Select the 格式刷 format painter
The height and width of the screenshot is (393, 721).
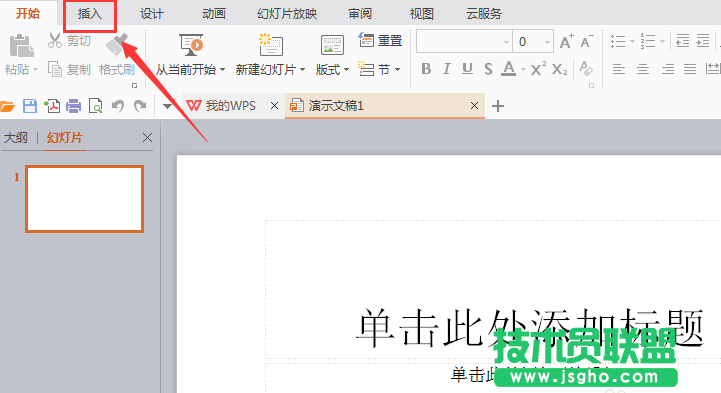(x=117, y=55)
